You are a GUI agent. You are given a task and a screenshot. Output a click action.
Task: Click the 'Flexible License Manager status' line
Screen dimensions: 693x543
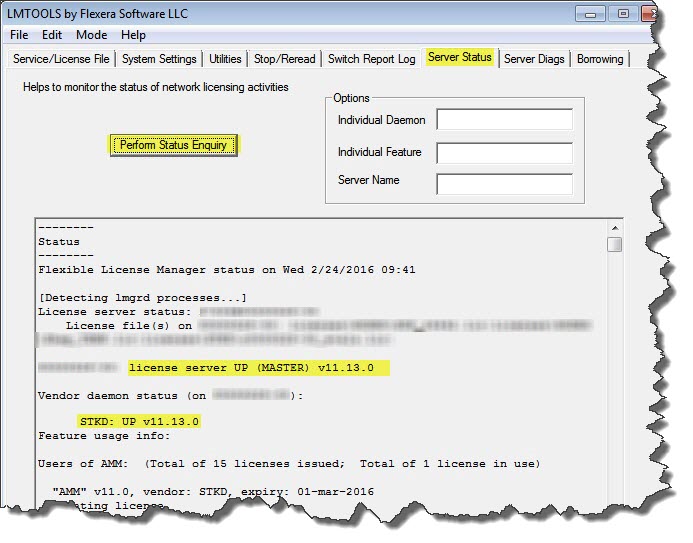click(227, 270)
